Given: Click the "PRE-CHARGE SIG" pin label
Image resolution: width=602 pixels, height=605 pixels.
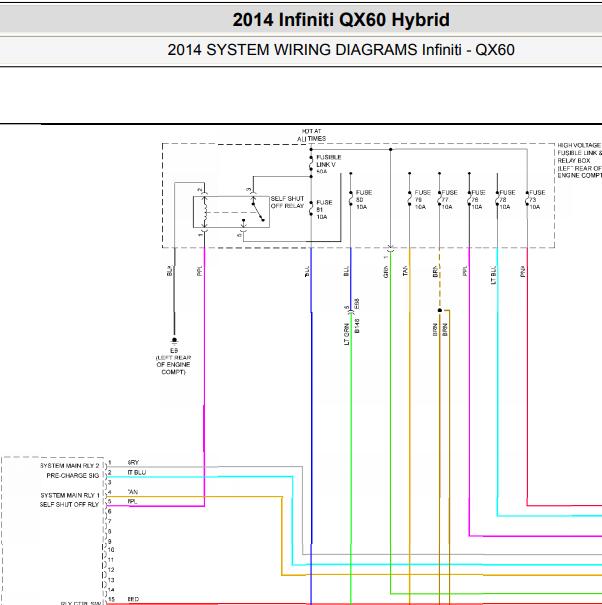Looking at the screenshot, I should [73, 476].
